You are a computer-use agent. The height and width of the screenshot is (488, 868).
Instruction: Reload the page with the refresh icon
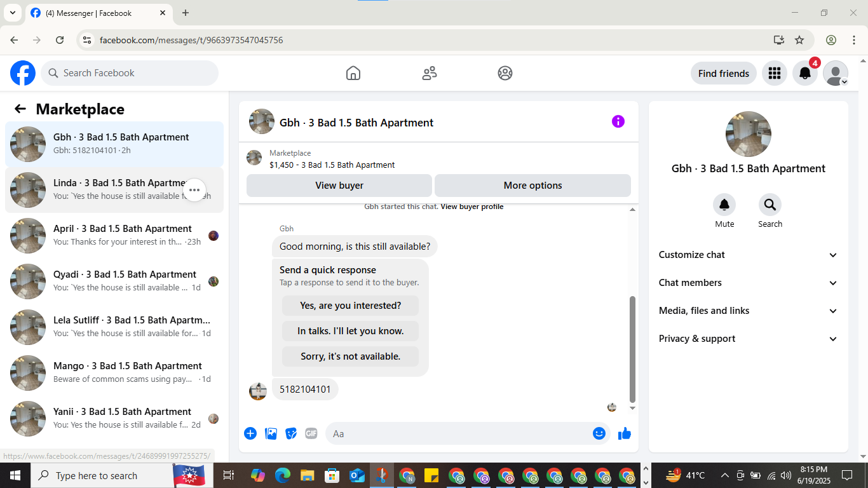point(60,40)
